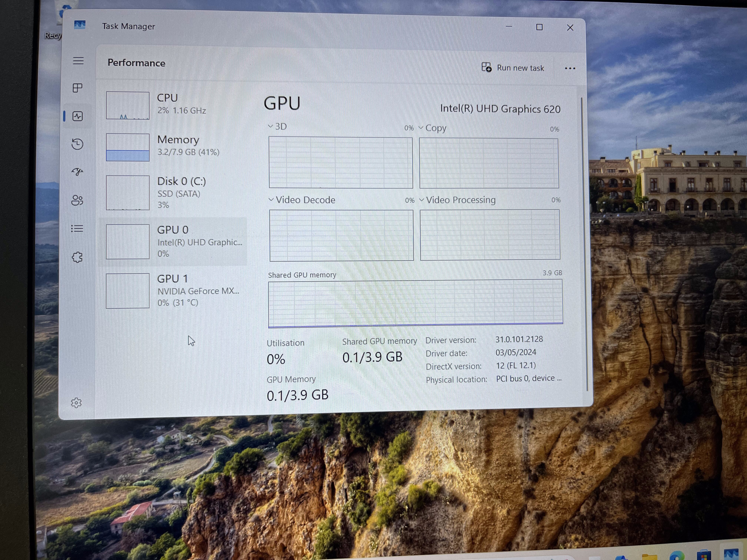Maximize the Task Manager window
This screenshot has height=560, width=747.
click(x=539, y=27)
